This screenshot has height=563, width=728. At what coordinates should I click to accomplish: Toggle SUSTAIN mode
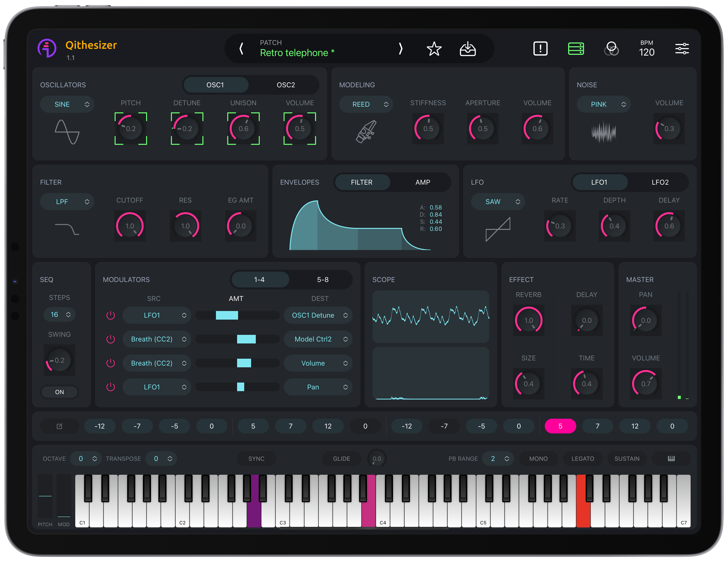[x=627, y=459]
